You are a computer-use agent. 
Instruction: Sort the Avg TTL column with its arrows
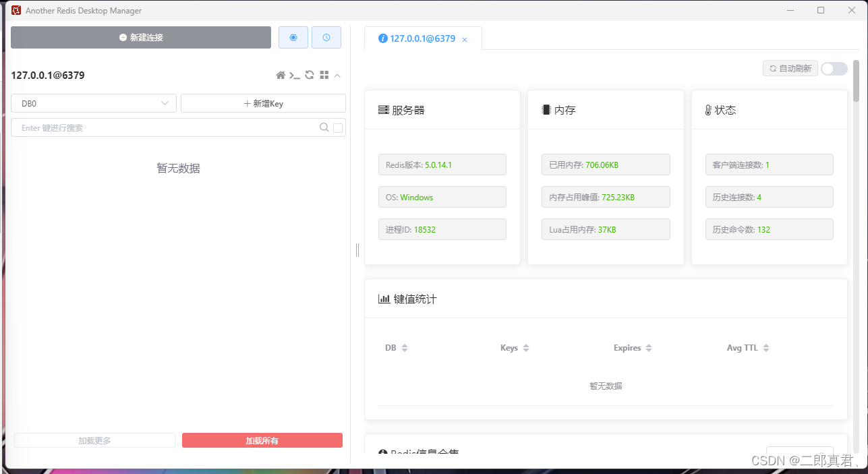pos(766,348)
